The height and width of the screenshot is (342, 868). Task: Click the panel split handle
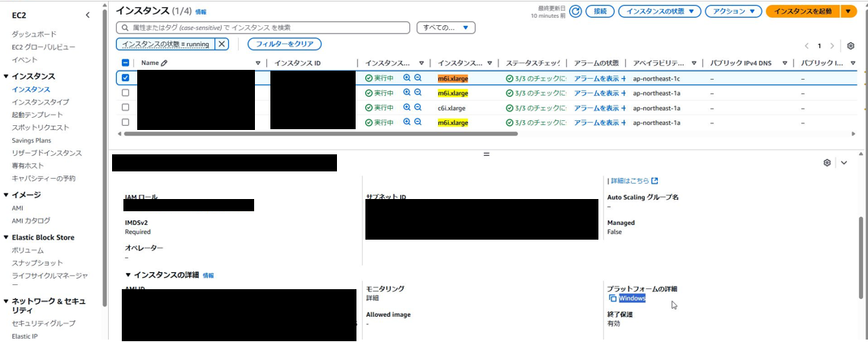486,154
